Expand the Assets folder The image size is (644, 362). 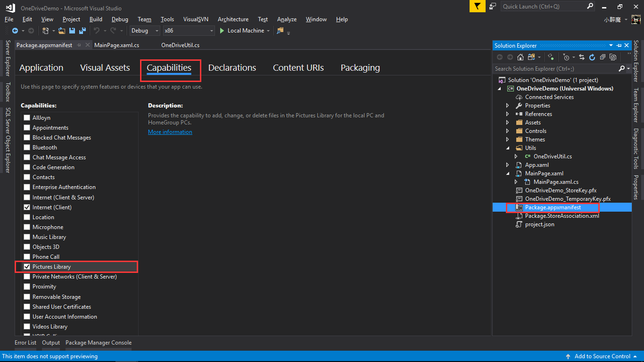point(508,123)
